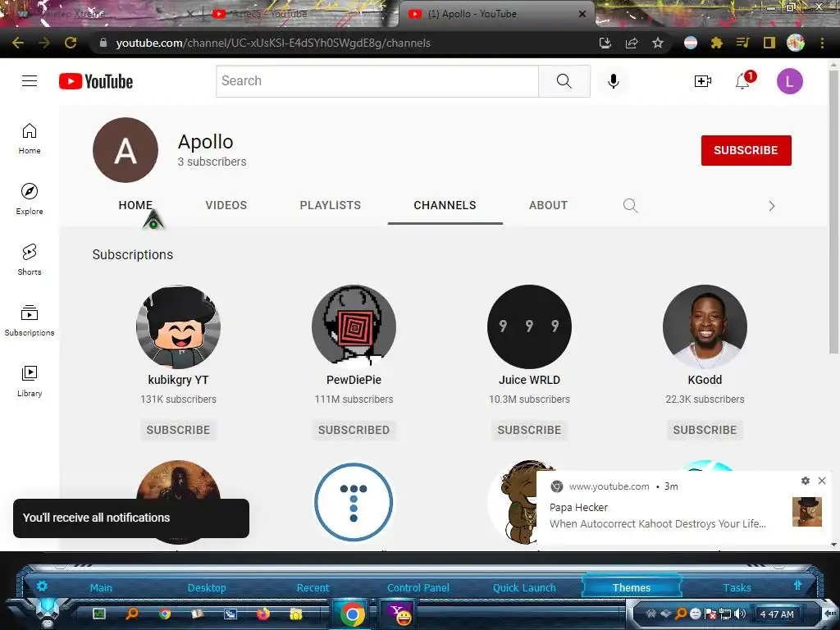840x630 pixels.
Task: Subscribe to Juice WRLD
Action: [529, 430]
